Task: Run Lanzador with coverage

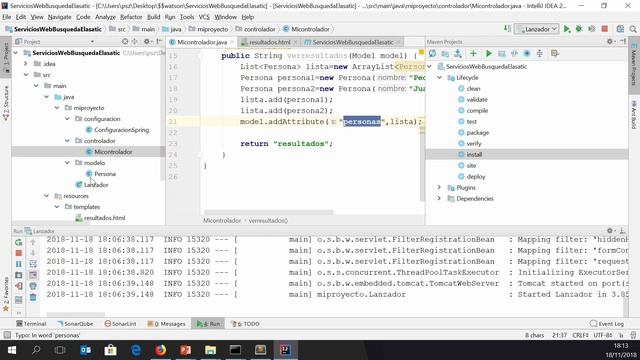Action: tap(591, 29)
